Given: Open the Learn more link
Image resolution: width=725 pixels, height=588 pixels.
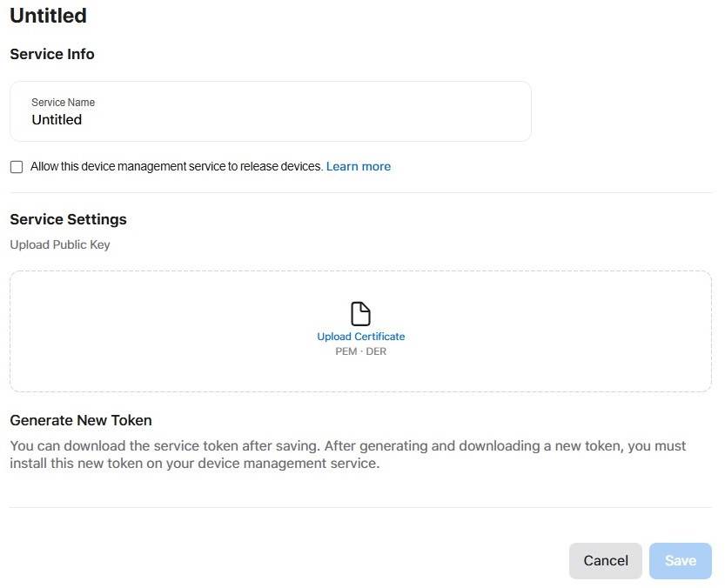Looking at the screenshot, I should pyautogui.click(x=358, y=166).
